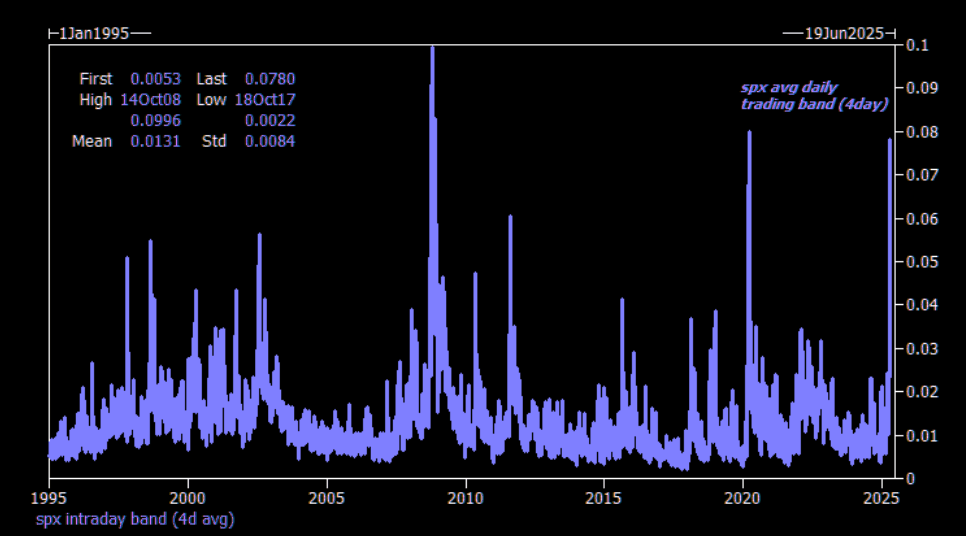Viewport: 966px width, 536px height.
Task: Click the Std value 0.0084
Action: click(x=270, y=142)
